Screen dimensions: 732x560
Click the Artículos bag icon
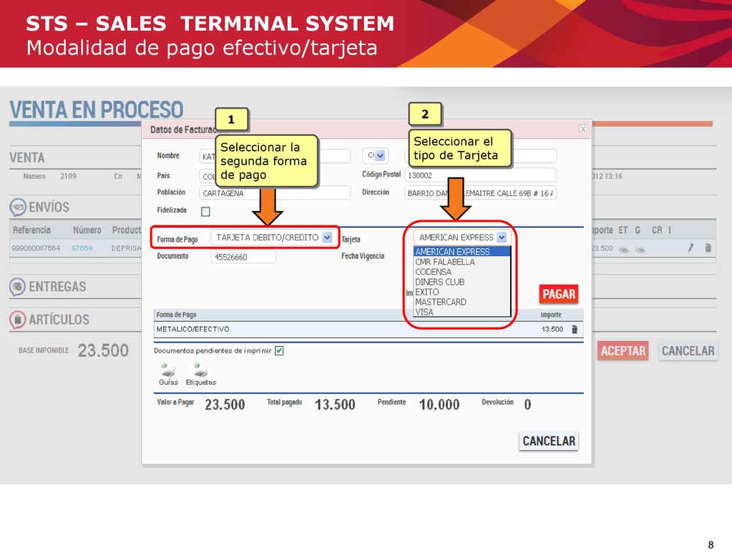[18, 320]
